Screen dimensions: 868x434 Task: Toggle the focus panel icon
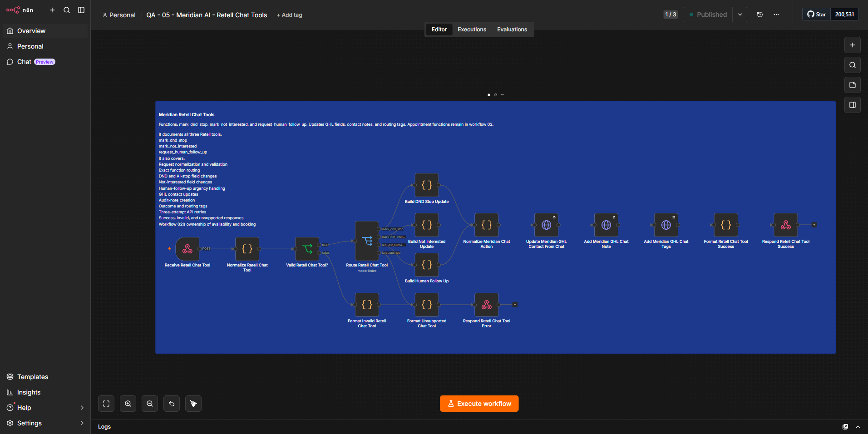853,105
